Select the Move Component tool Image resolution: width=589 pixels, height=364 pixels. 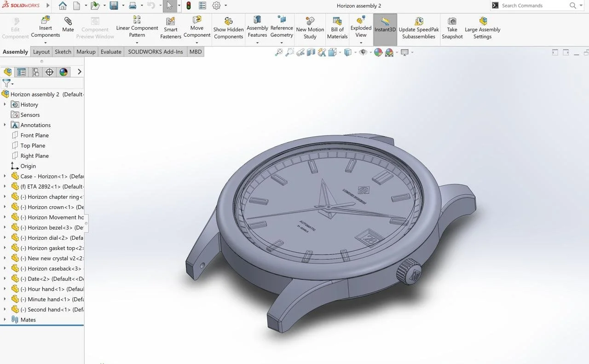click(x=197, y=28)
